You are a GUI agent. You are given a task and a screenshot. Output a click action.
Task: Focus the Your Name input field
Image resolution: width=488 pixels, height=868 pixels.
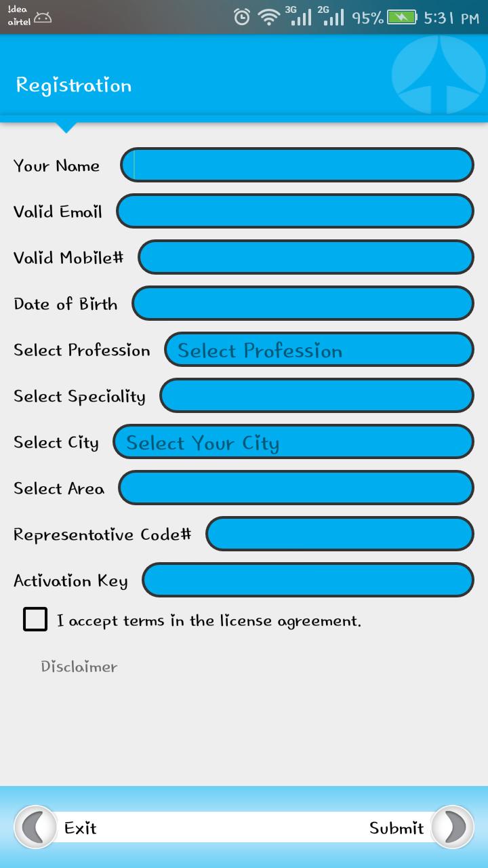pos(297,165)
